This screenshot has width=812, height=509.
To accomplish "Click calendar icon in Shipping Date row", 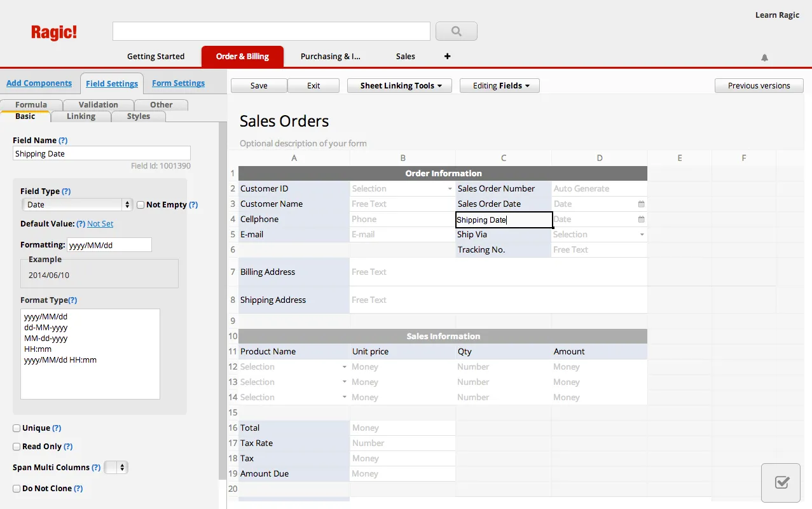I will (x=641, y=220).
